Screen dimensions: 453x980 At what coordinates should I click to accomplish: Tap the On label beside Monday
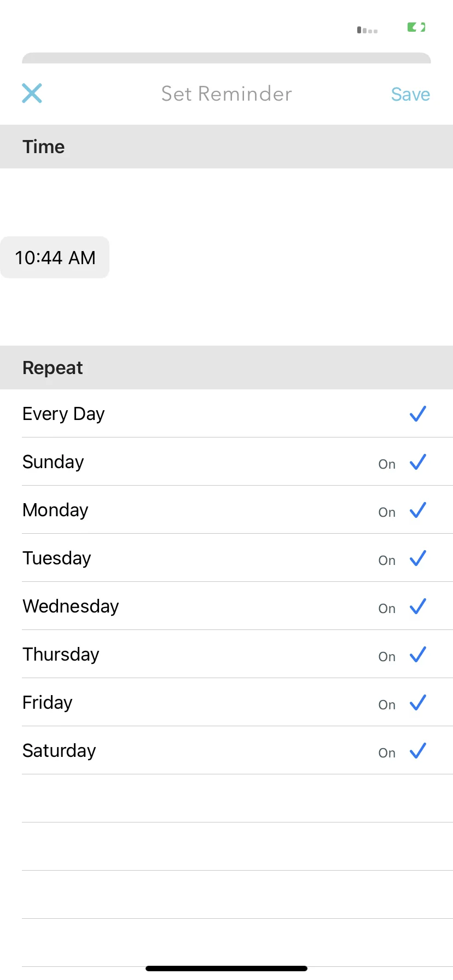(387, 512)
